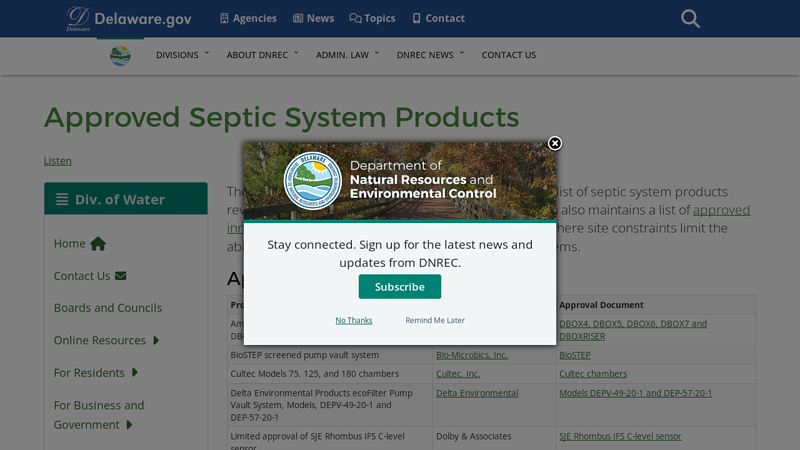Click the DNREC seal in popup banner
Screen dimensions: 800x450
312,181
